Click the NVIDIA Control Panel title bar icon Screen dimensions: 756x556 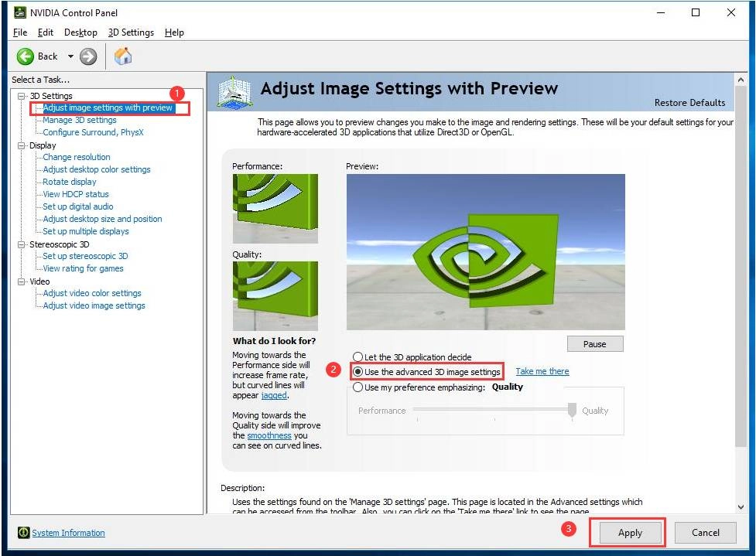tap(20, 12)
